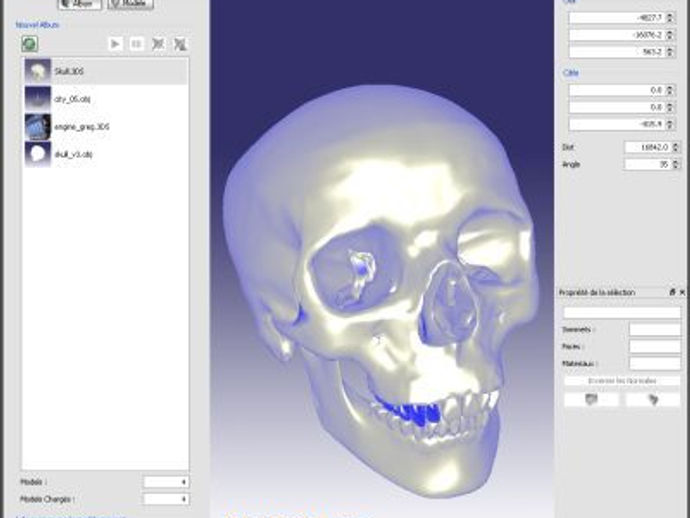Click the Sommets value field
This screenshot has height=518, width=690.
(655, 329)
